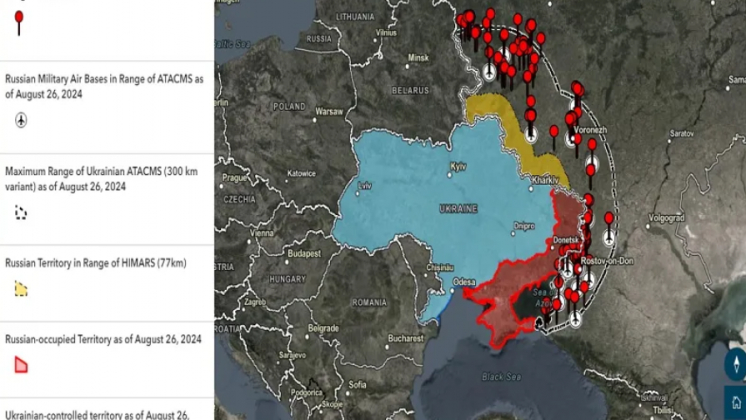Click the Volgograd city label
The width and height of the screenshot is (746, 420).
click(x=665, y=216)
